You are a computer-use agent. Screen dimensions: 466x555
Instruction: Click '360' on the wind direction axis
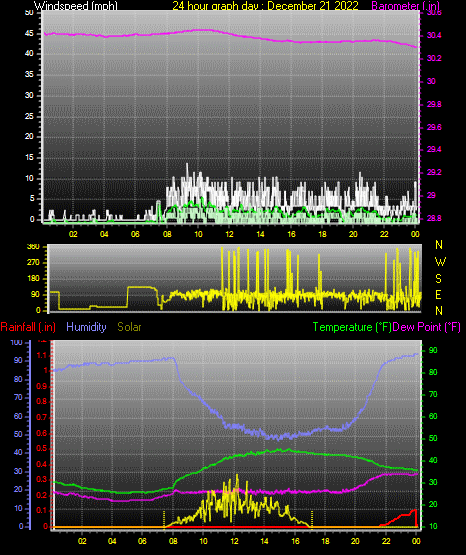click(x=33, y=247)
